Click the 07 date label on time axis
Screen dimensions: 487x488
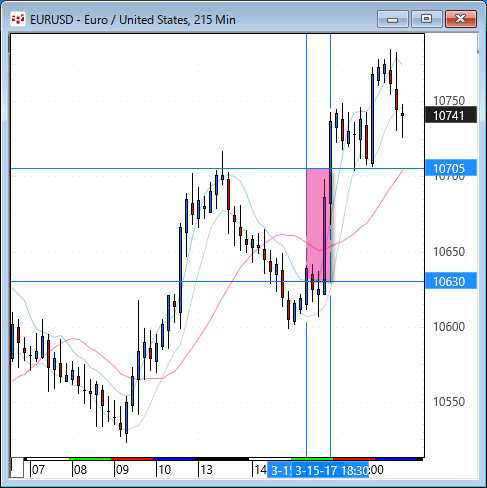[38, 470]
